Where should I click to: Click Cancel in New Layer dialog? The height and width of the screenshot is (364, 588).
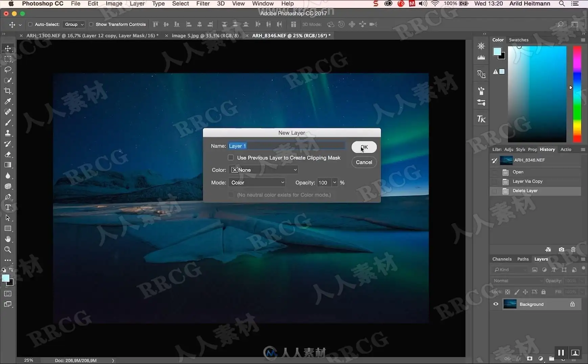click(x=364, y=162)
